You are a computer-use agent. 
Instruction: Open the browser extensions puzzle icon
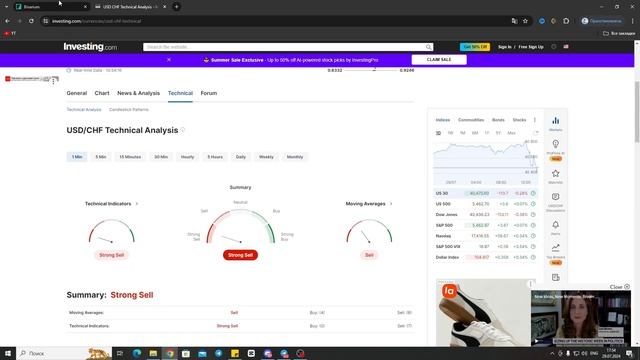tap(566, 21)
